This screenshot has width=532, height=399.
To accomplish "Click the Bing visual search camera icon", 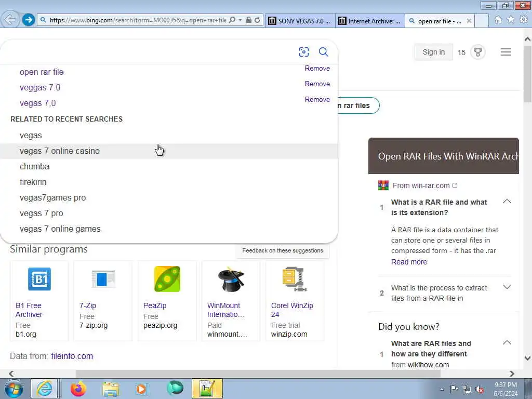I will [x=303, y=52].
